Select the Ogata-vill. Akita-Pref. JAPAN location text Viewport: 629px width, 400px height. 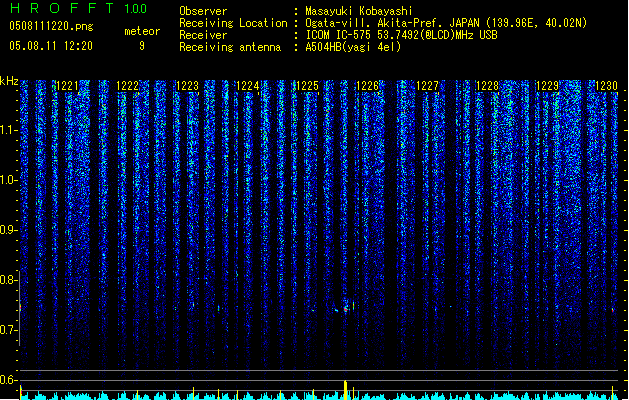(x=446, y=23)
